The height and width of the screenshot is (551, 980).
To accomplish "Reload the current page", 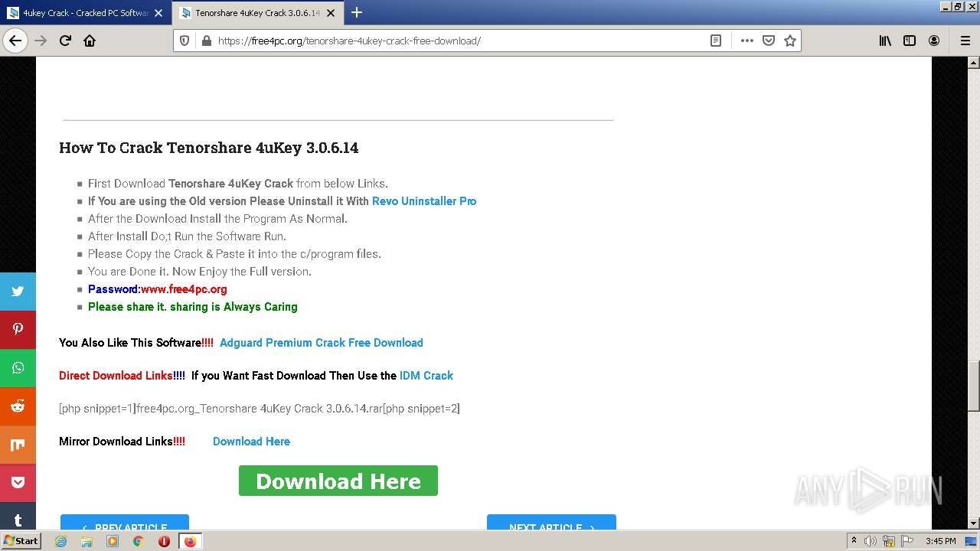I will [65, 41].
